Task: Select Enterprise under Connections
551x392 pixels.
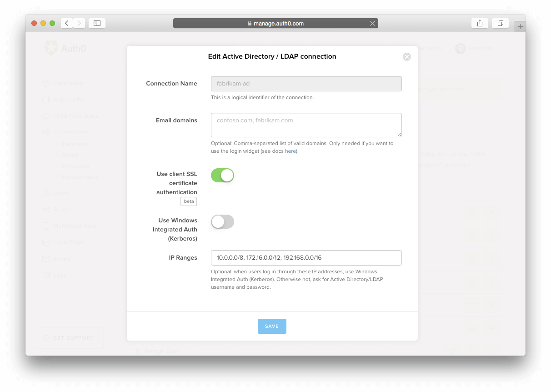Action: coord(75,166)
